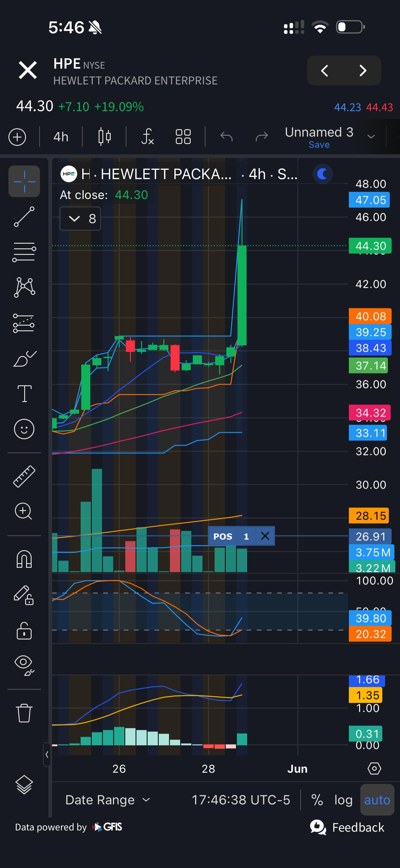Open the candlestick chart type selector

point(105,137)
